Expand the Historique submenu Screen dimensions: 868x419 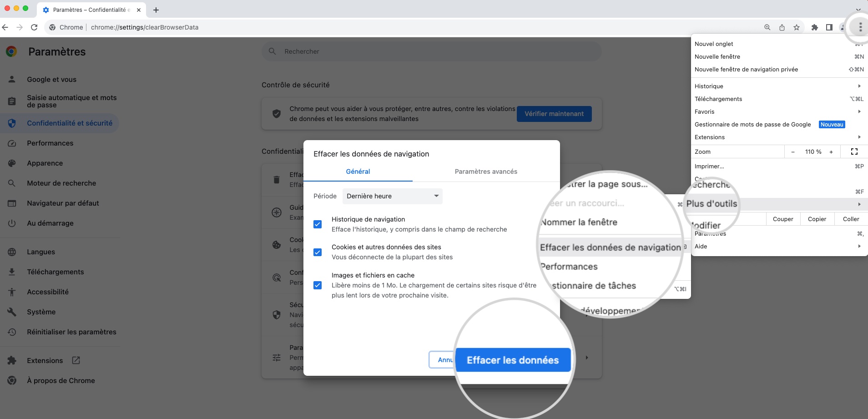pos(779,86)
